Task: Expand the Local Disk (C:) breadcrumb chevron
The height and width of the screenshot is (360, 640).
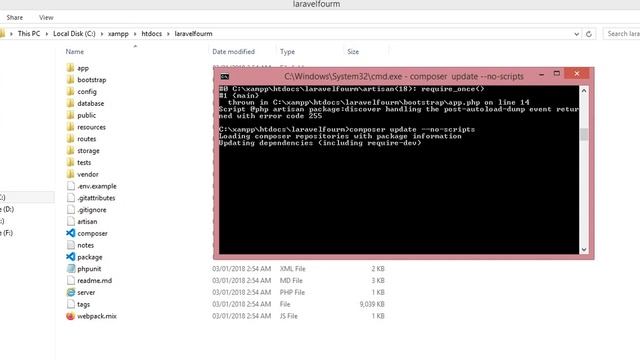Action: 102,34
